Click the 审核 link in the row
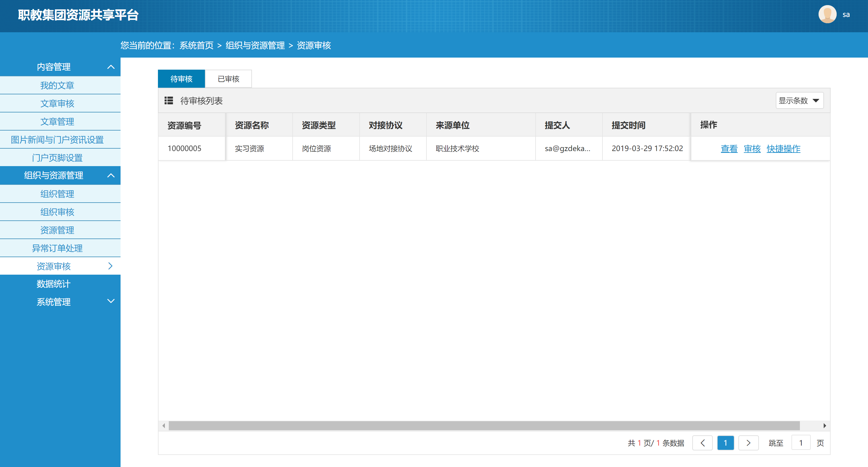 (752, 149)
